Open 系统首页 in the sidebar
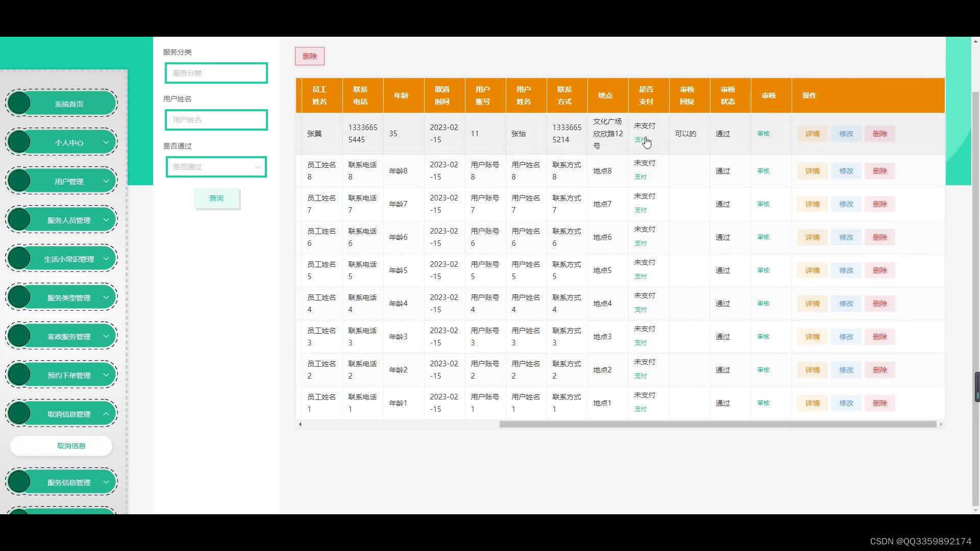 coord(61,104)
